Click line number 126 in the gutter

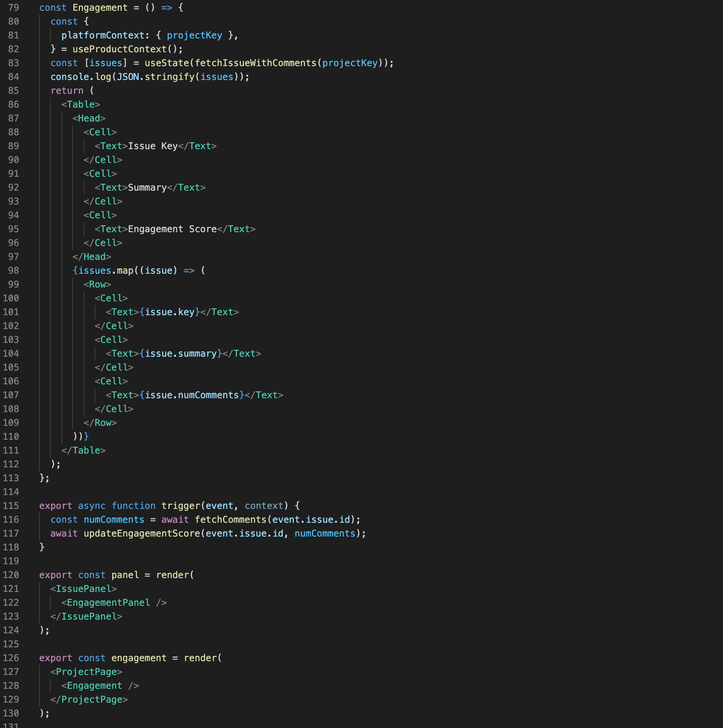[x=11, y=658]
